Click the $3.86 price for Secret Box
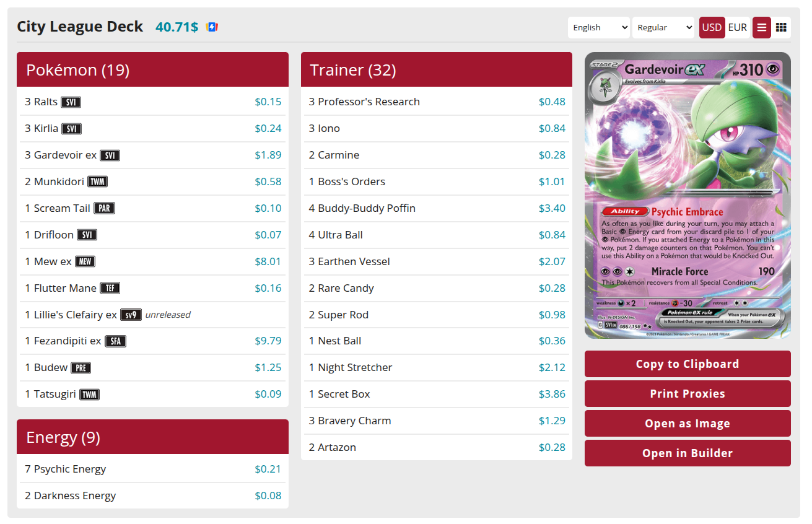Image resolution: width=812 pixels, height=524 pixels. click(552, 394)
